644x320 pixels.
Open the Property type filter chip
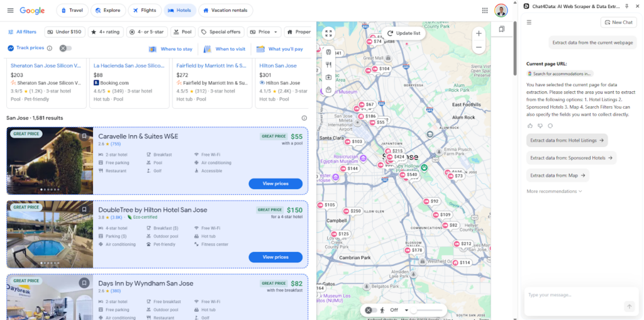297,31
